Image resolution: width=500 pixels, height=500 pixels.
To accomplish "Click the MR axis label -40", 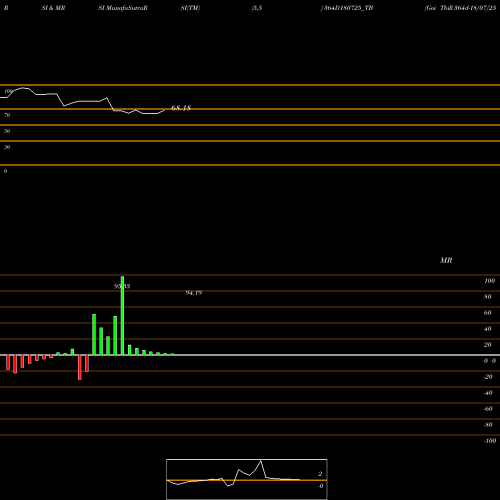I will pyautogui.click(x=488, y=393).
